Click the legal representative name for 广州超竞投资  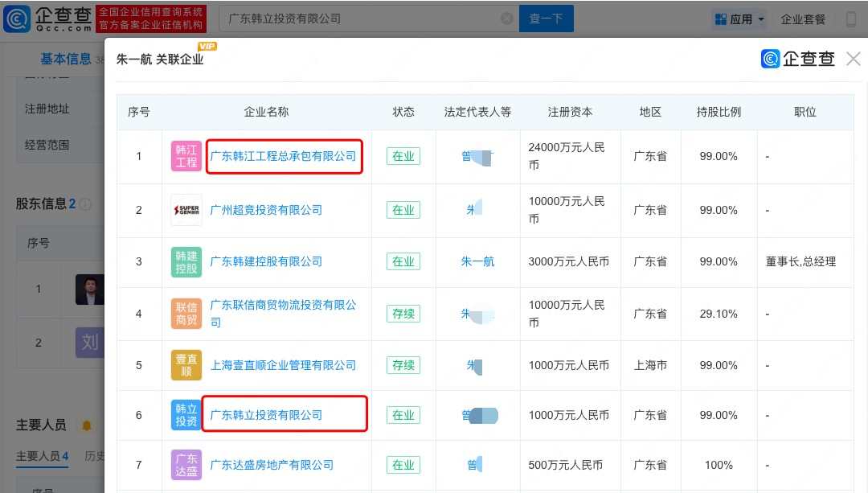(x=474, y=209)
